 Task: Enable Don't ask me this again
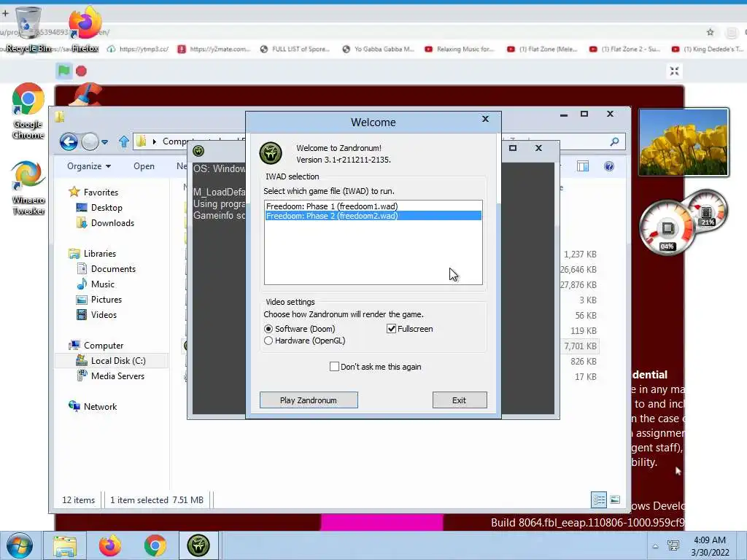[x=376, y=367]
